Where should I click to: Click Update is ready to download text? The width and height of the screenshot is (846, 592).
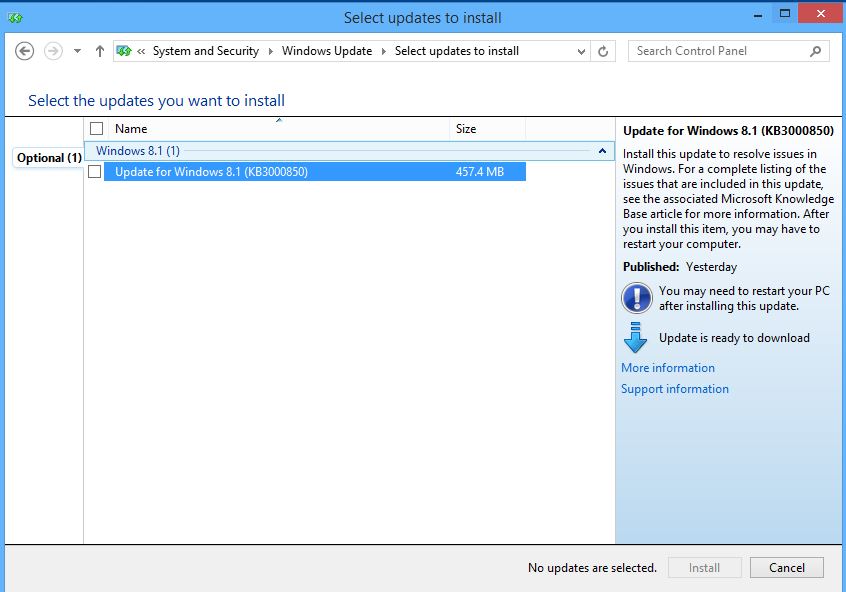click(x=734, y=338)
